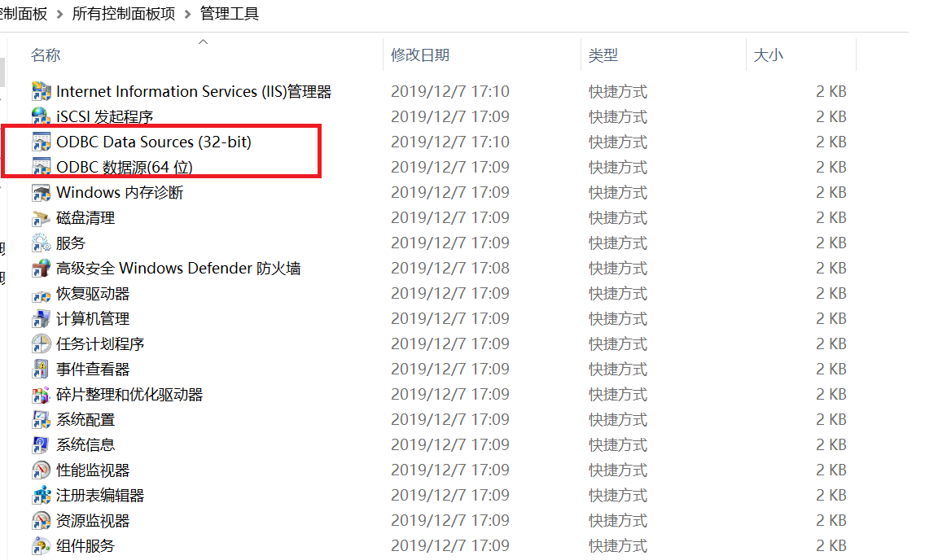Click the 快捷方式 type in the 服务 row
Viewport: 938px width, 560px height.
pyautogui.click(x=618, y=243)
